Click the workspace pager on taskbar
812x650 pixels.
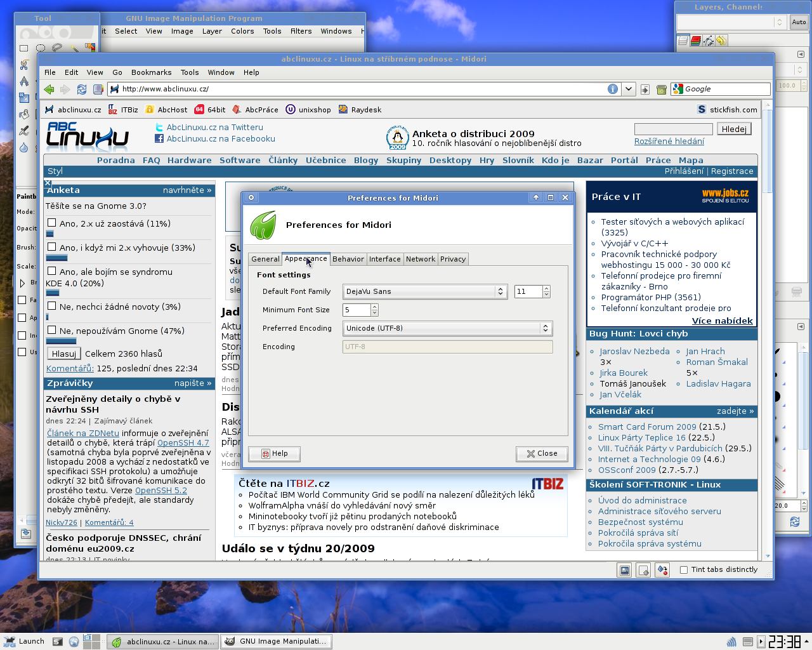point(92,641)
